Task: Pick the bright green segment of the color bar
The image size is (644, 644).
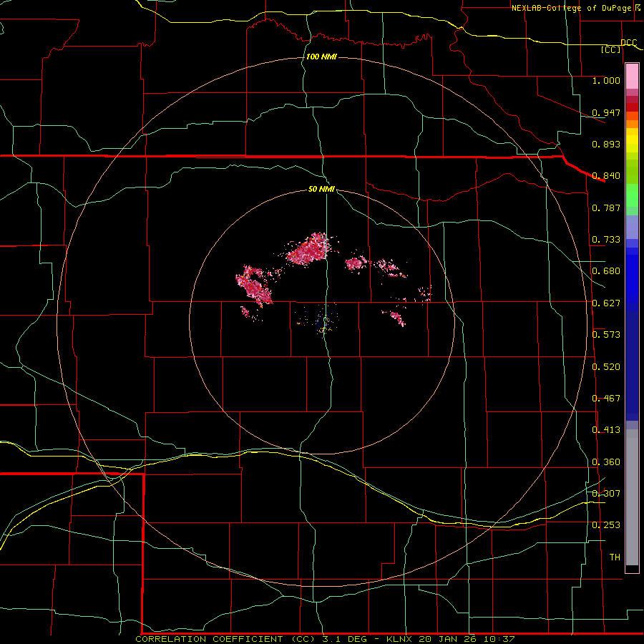Action: point(632,195)
